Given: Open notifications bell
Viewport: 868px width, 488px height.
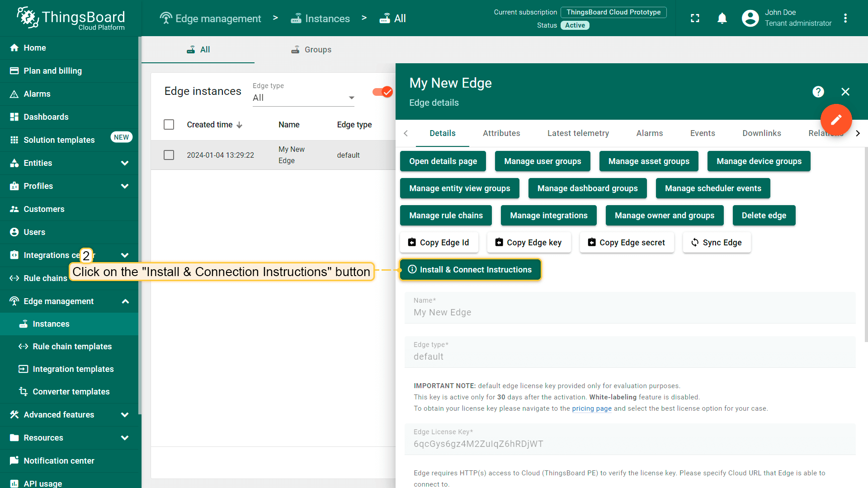Looking at the screenshot, I should pos(722,18).
